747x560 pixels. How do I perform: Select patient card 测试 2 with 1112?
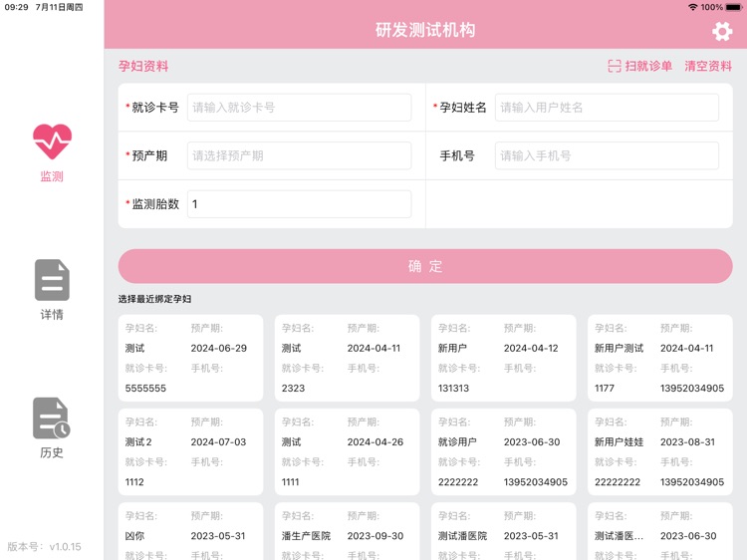pyautogui.click(x=190, y=451)
